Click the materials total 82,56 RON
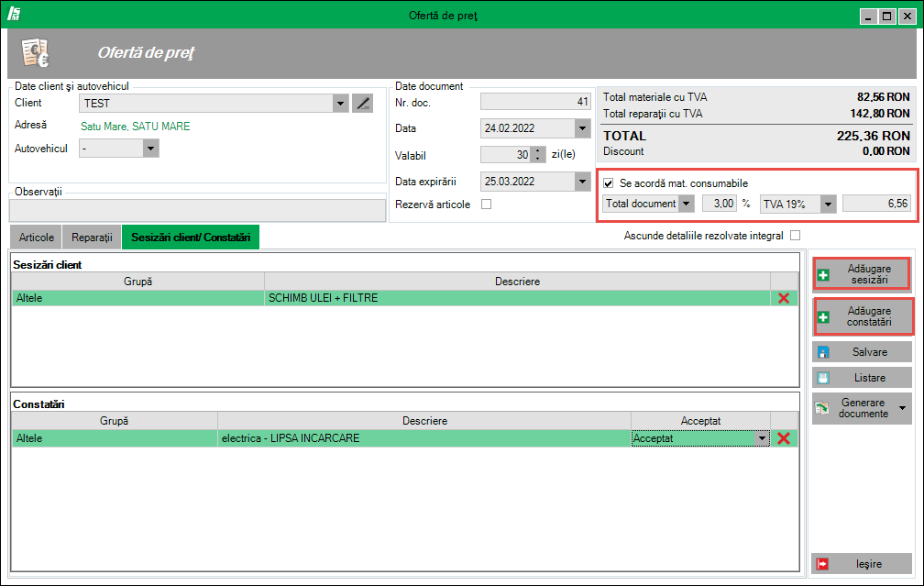Viewport: 924px width, 586px height. (x=884, y=97)
